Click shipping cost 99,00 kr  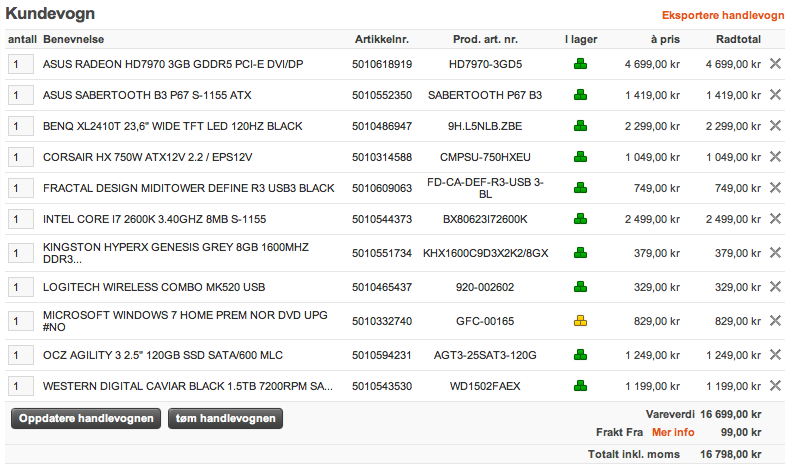(741, 432)
